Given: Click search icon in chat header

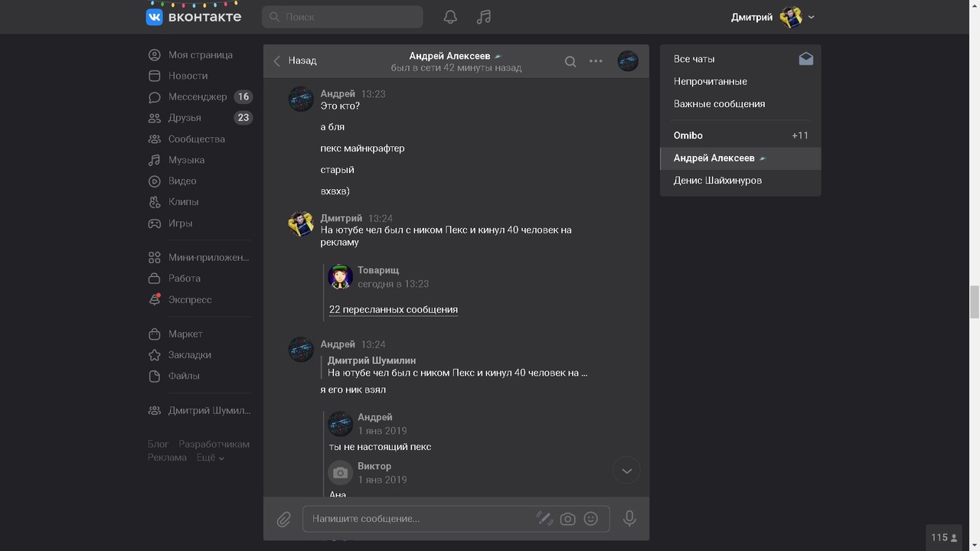Looking at the screenshot, I should (570, 61).
